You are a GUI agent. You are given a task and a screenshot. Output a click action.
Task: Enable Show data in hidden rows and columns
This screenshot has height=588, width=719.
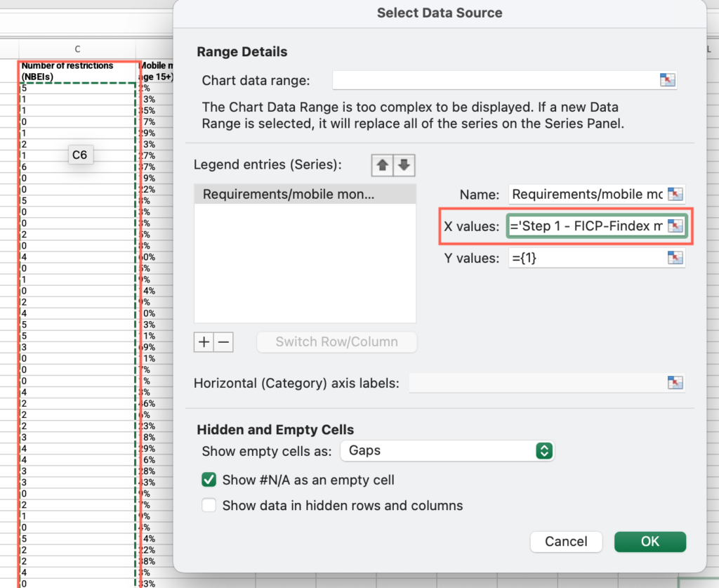tap(209, 505)
